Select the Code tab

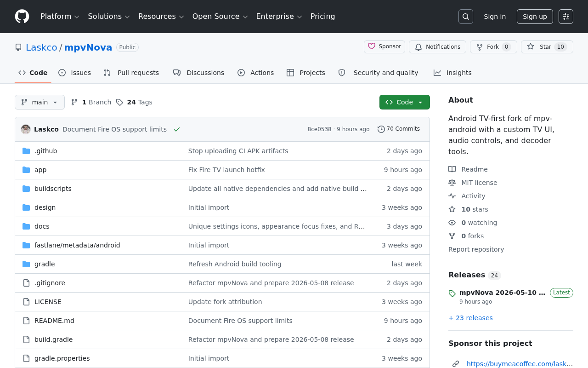tap(33, 73)
